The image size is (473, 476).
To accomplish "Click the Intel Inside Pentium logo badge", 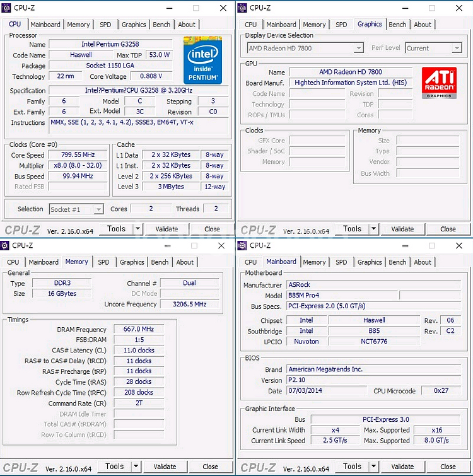I will [x=202, y=61].
